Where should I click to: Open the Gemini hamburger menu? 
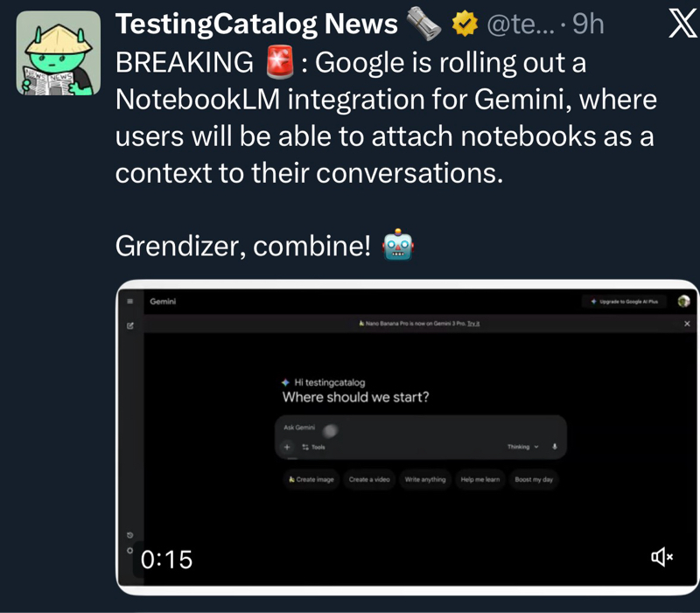pyautogui.click(x=130, y=302)
